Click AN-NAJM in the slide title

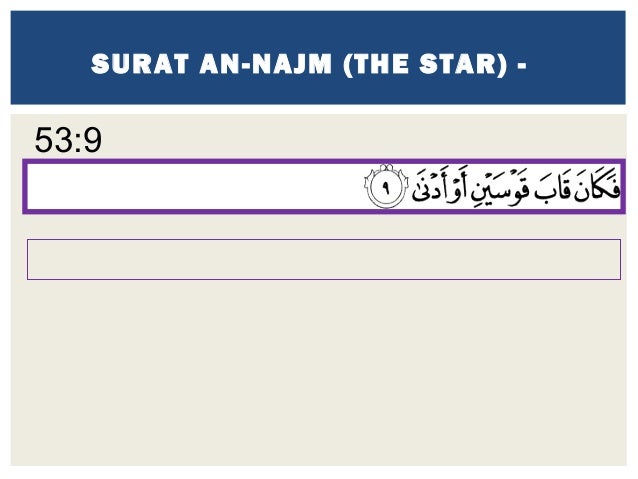[x=266, y=64]
